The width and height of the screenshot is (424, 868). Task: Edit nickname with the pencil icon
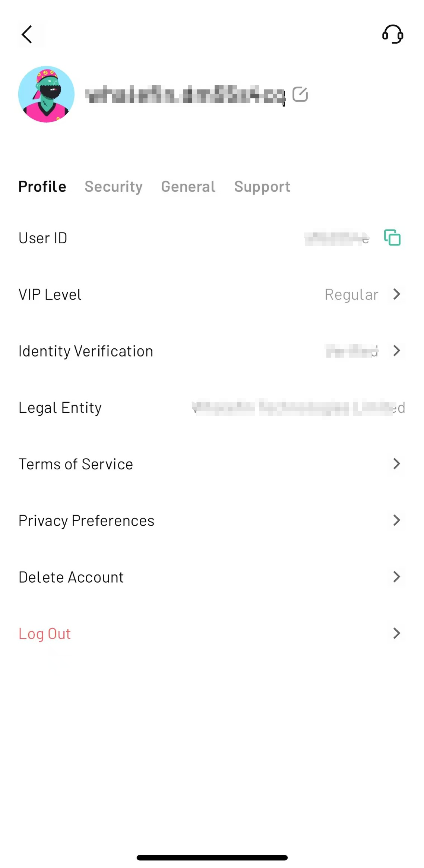click(x=300, y=94)
